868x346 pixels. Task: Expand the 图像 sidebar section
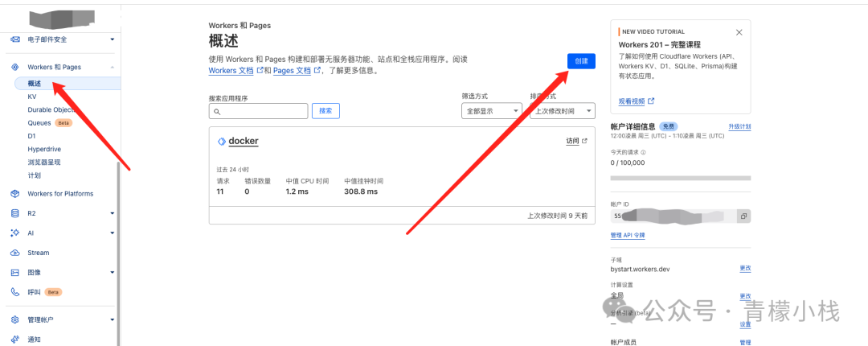[x=113, y=273]
